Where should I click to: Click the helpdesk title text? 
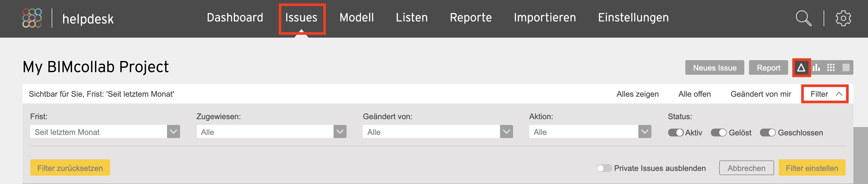[x=88, y=19]
